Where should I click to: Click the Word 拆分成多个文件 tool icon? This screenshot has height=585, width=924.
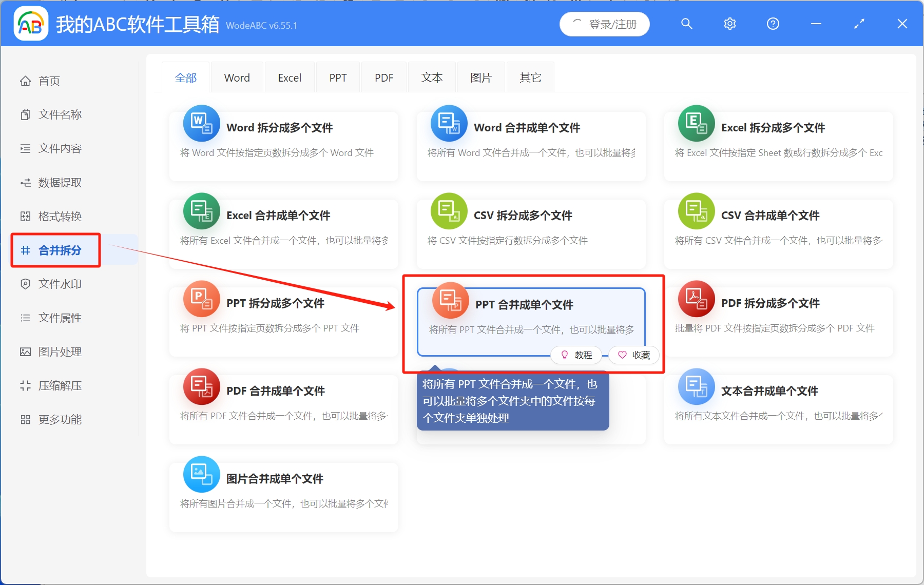click(x=201, y=123)
